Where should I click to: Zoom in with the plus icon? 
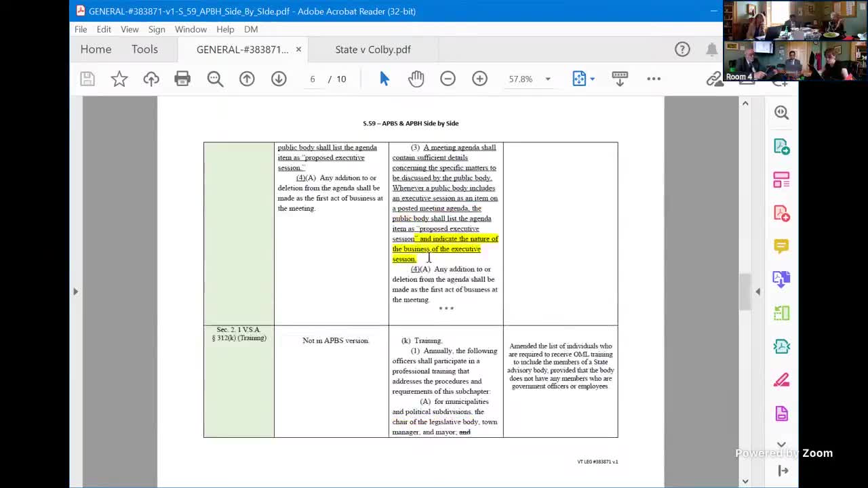479,79
